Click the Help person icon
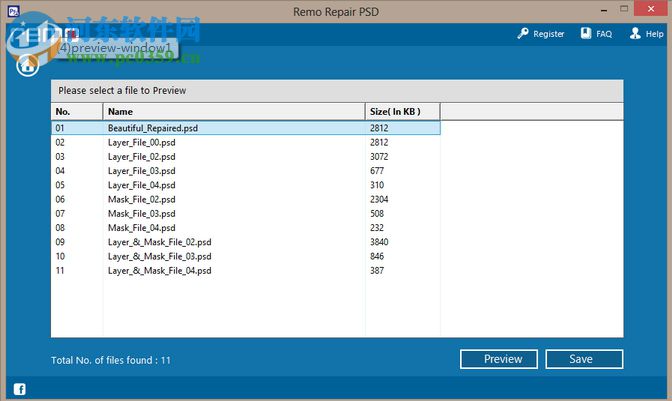672x401 pixels. click(635, 33)
